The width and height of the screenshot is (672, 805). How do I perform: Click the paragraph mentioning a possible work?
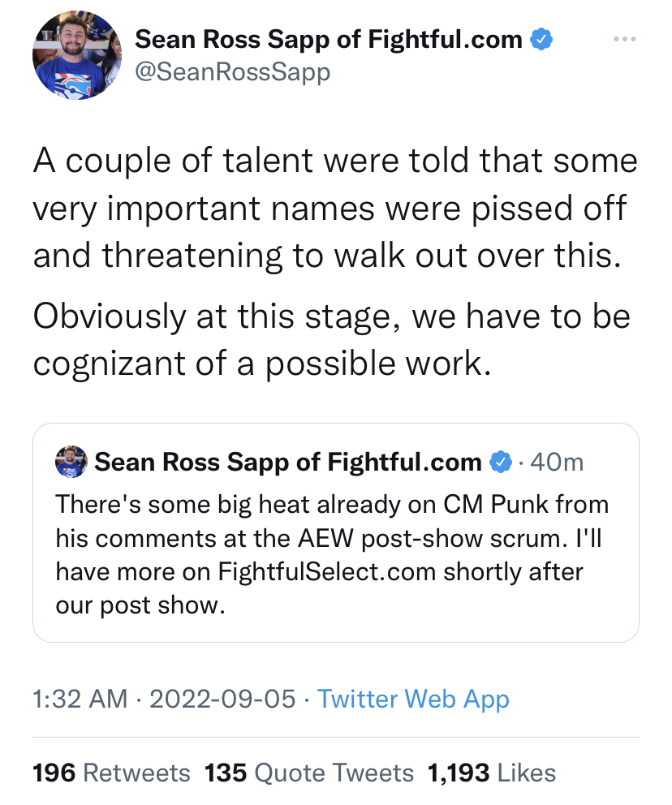click(331, 339)
